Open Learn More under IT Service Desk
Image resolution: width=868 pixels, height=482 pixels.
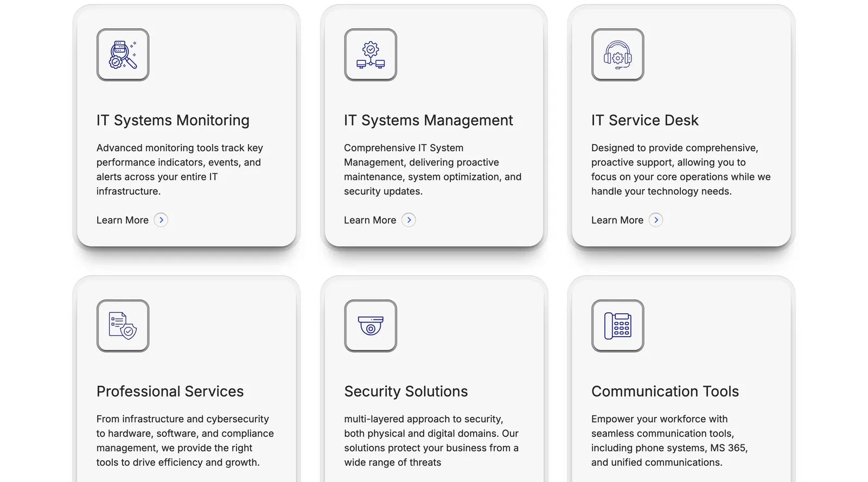coord(617,220)
